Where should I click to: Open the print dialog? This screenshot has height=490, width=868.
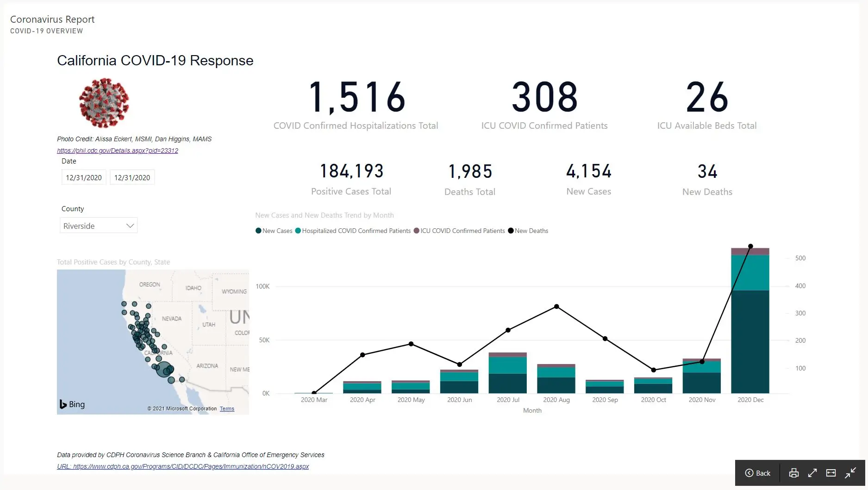pyautogui.click(x=793, y=473)
